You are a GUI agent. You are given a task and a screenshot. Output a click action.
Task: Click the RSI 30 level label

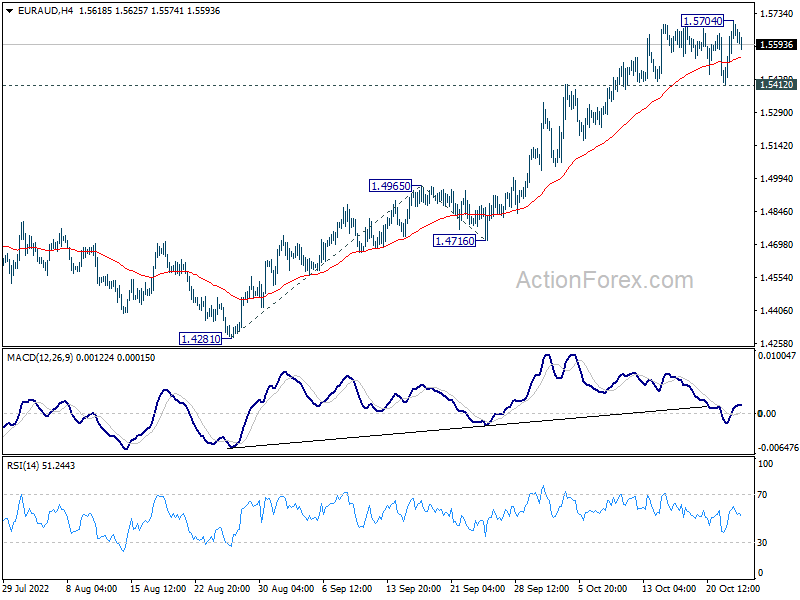pos(762,543)
